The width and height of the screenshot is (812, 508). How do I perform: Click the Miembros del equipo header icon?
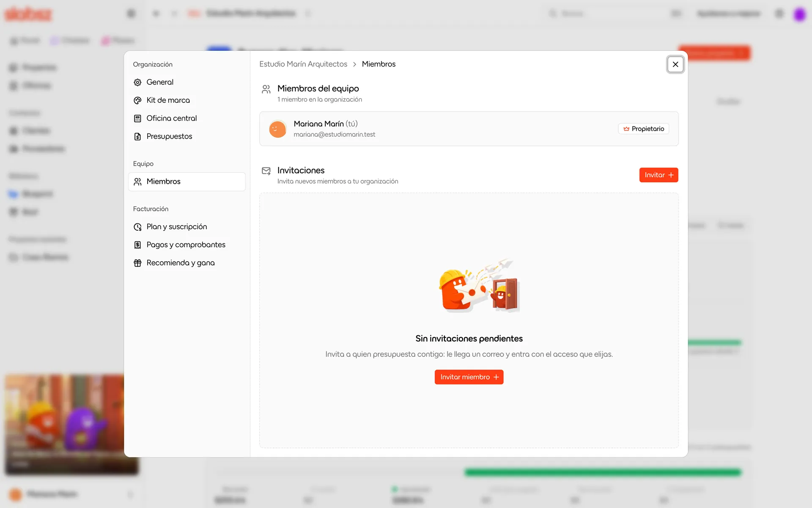coord(266,89)
